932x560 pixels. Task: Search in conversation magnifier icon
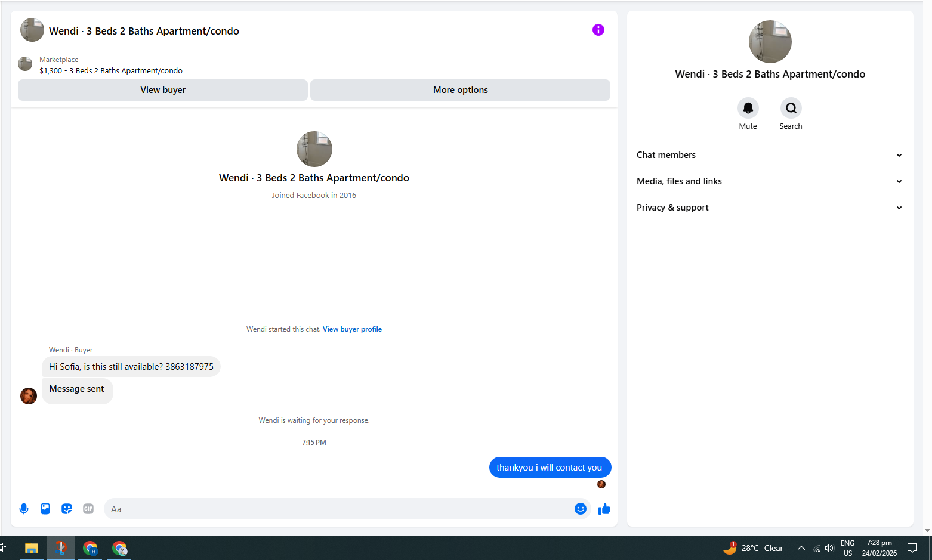click(x=791, y=108)
